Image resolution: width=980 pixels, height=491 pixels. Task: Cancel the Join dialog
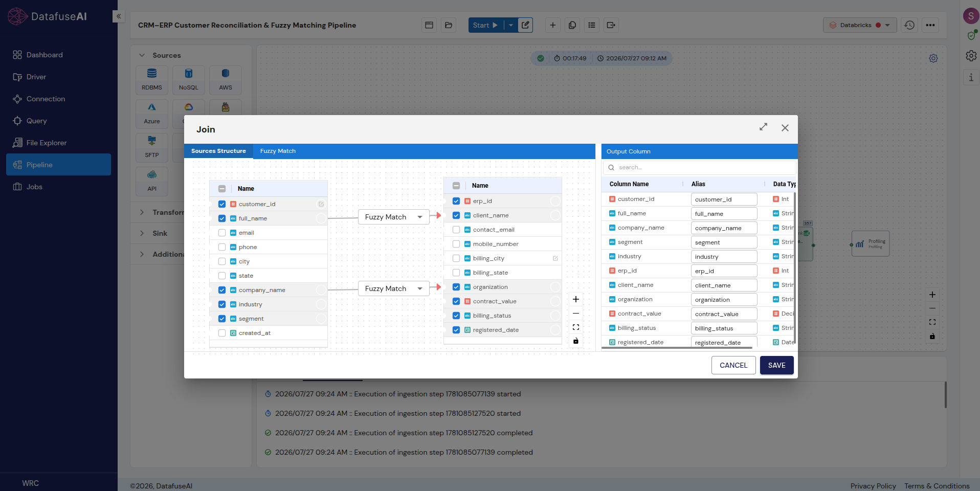point(733,365)
